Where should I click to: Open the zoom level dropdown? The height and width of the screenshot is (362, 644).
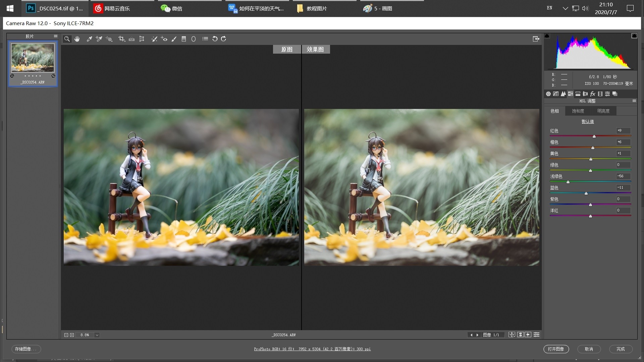tap(97, 335)
